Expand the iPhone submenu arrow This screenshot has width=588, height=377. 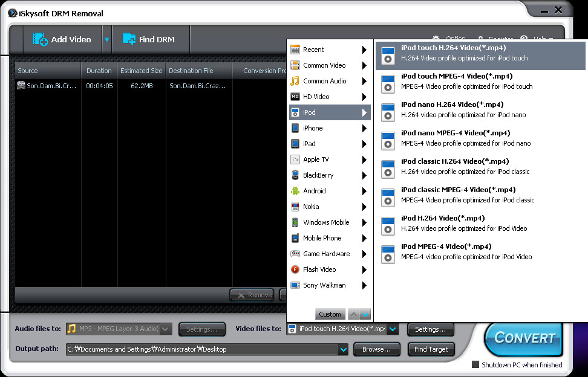[x=364, y=128]
